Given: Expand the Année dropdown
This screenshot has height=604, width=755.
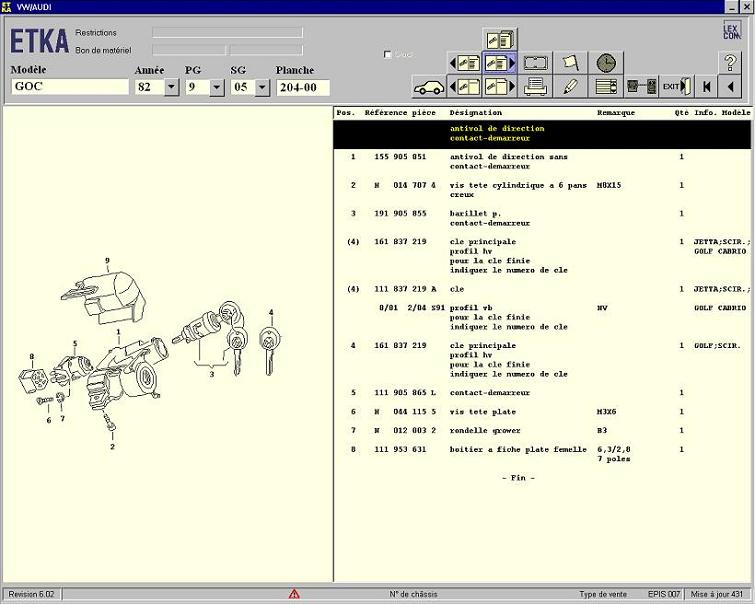Looking at the screenshot, I should pyautogui.click(x=171, y=87).
